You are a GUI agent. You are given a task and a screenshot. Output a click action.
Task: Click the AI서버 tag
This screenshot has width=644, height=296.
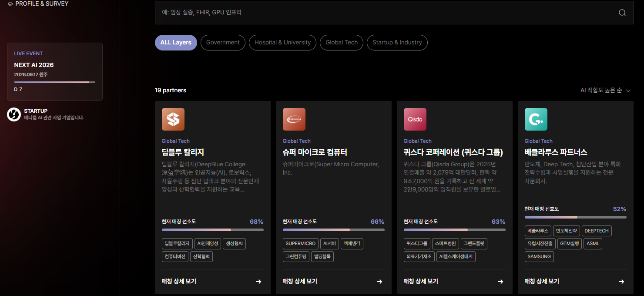point(329,244)
